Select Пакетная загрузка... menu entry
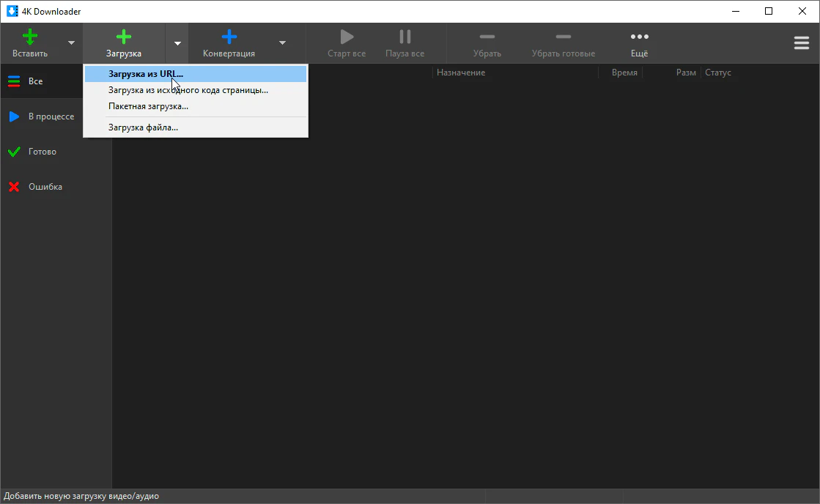Viewport: 820px width, 504px height. click(196, 106)
